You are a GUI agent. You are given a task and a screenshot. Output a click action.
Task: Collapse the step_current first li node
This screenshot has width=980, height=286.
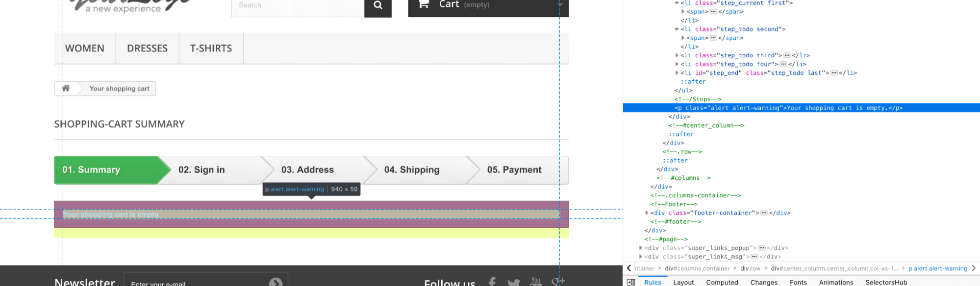[677, 3]
